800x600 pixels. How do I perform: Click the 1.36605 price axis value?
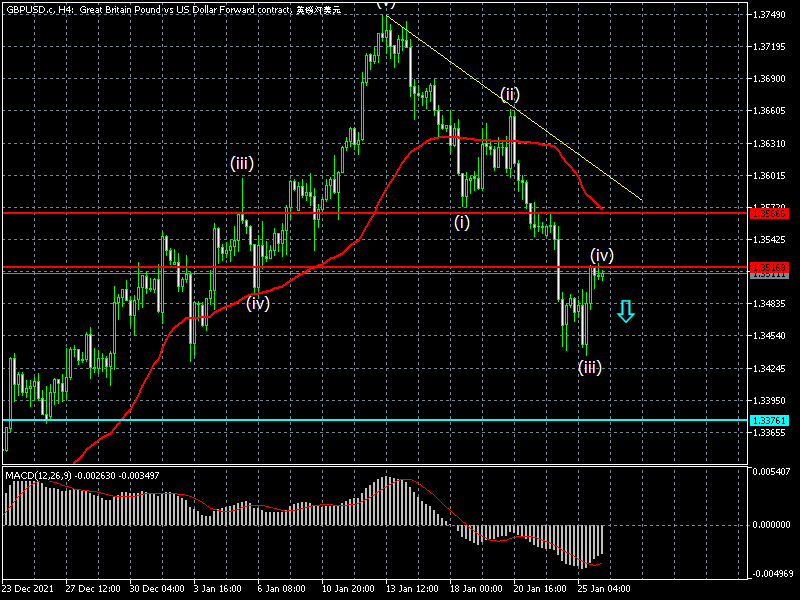769,111
